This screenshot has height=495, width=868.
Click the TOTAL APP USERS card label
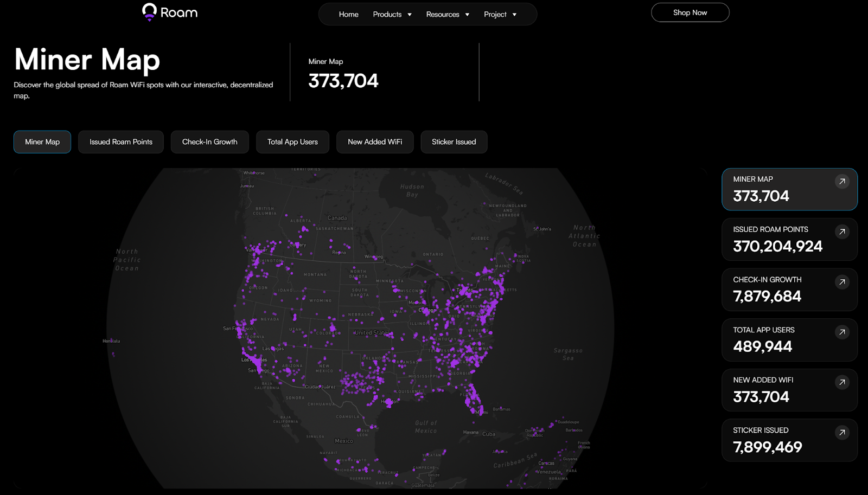point(764,330)
